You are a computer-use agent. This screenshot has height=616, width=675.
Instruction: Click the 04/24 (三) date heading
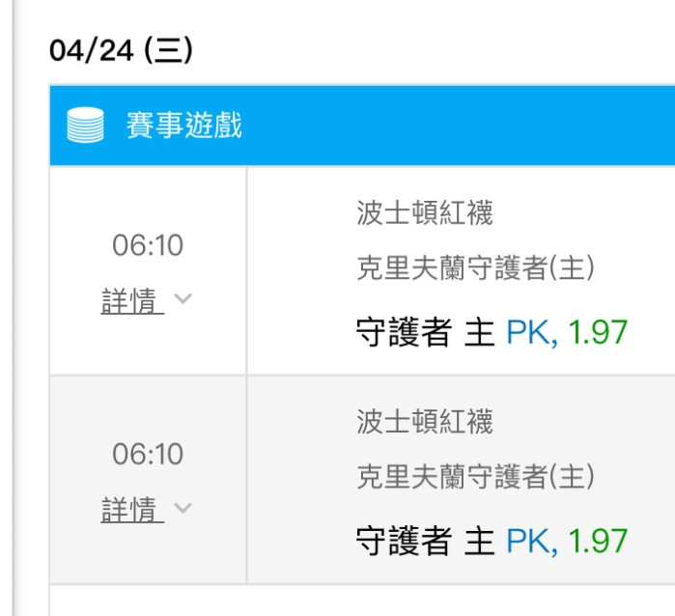click(x=121, y=50)
